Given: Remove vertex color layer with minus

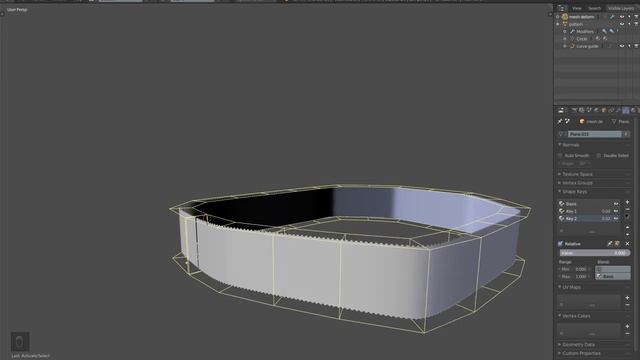Looking at the screenshot, I should coord(627,333).
